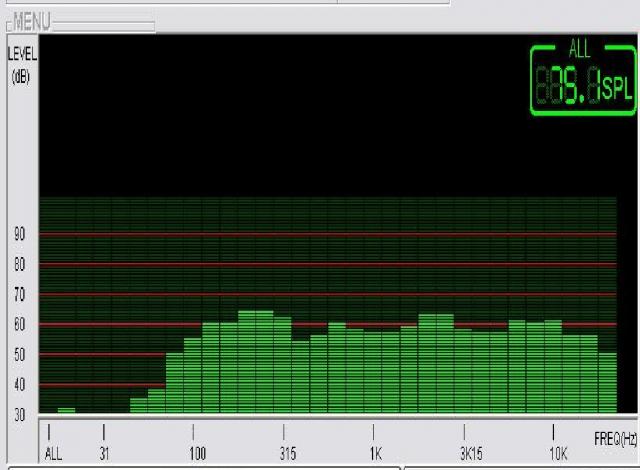
Task: Select the 1K frequency marker
Action: pyautogui.click(x=375, y=453)
